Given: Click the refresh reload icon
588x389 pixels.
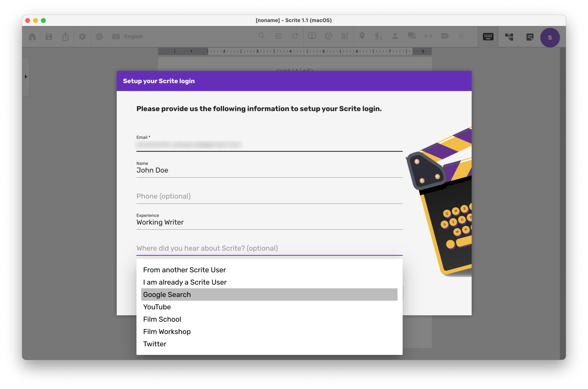Looking at the screenshot, I should (295, 36).
